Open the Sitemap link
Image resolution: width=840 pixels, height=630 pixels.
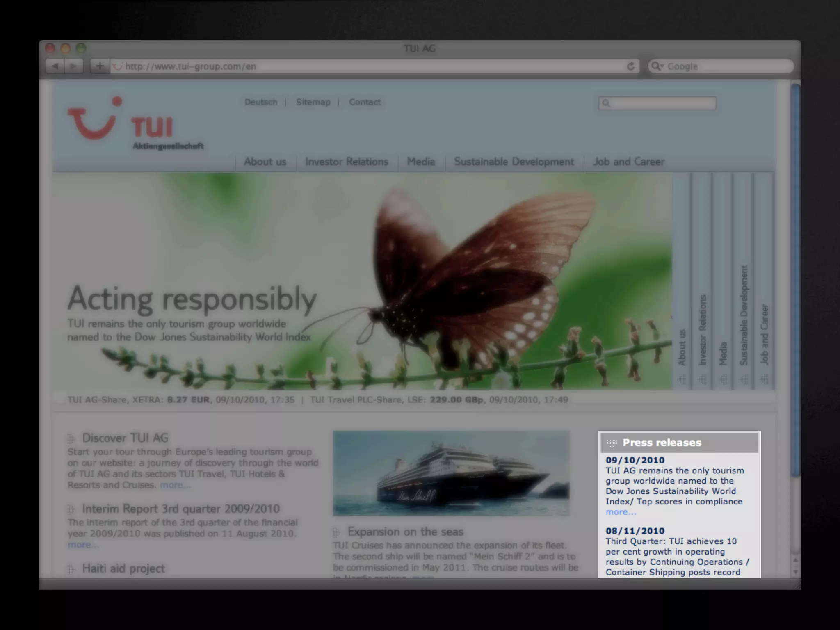(313, 102)
